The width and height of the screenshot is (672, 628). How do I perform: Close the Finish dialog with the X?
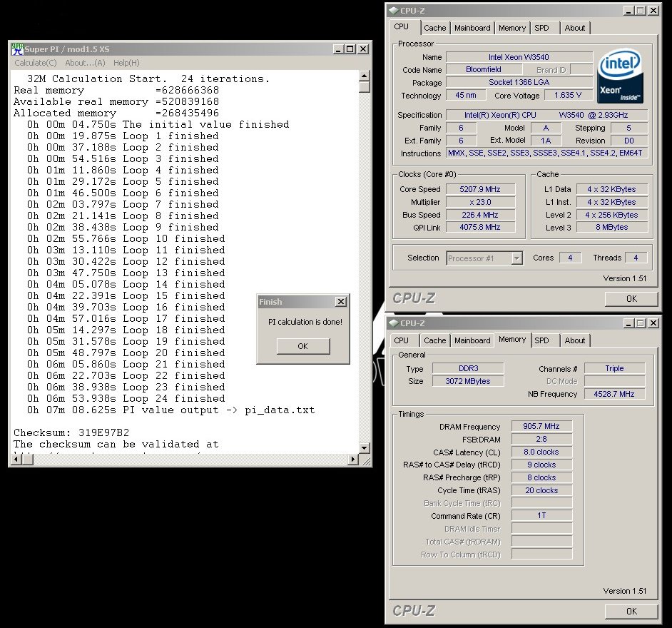pos(341,302)
